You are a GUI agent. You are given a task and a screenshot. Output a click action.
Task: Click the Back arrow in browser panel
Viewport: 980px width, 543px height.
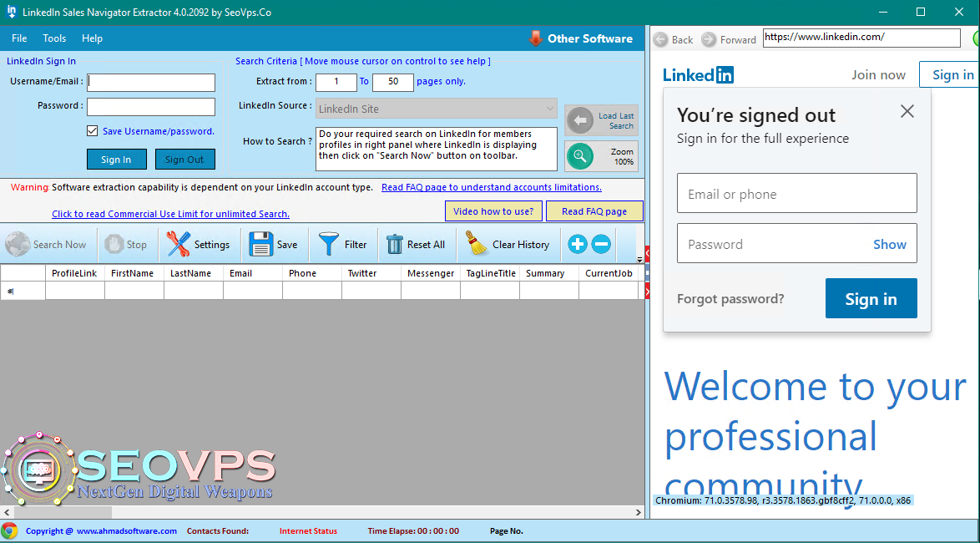pos(660,39)
